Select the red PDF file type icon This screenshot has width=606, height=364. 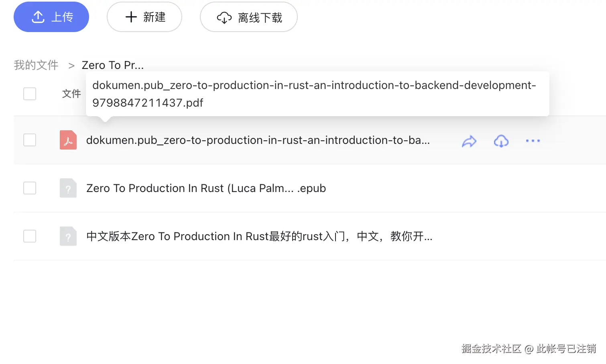68,140
